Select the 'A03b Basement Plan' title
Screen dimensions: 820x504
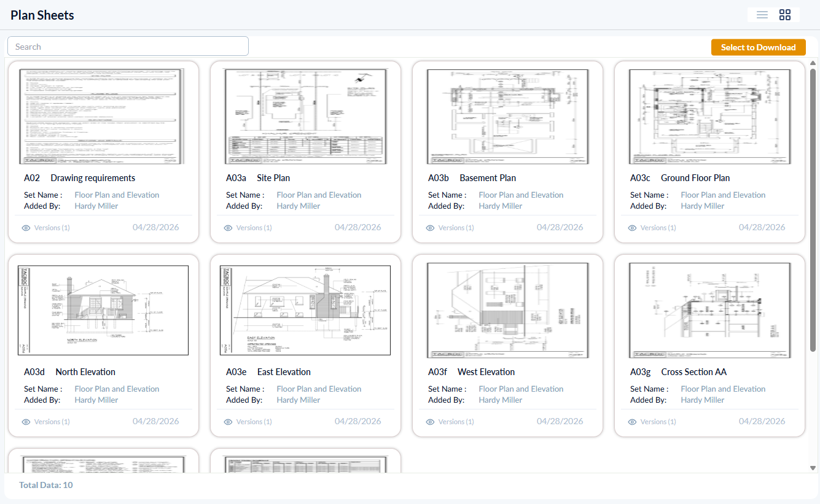[472, 178]
